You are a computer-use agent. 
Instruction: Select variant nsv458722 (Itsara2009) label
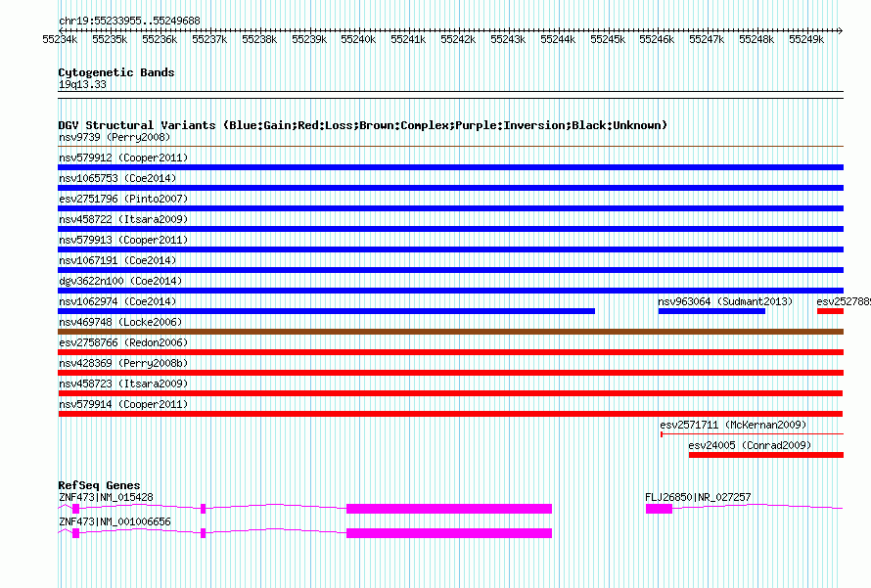click(x=123, y=219)
